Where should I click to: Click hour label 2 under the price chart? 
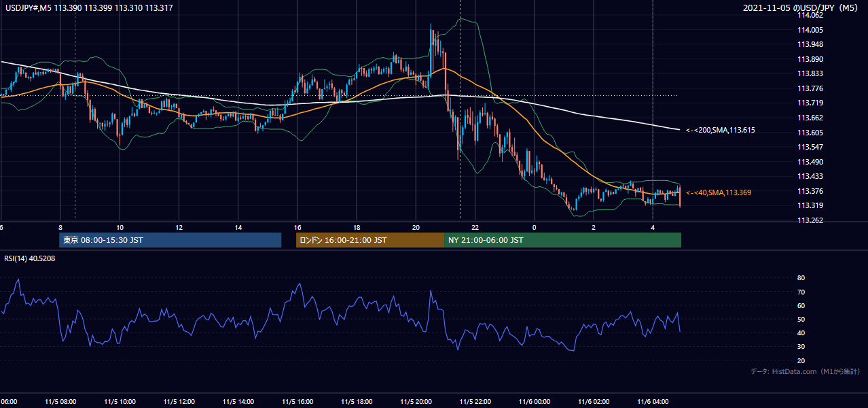tap(594, 227)
